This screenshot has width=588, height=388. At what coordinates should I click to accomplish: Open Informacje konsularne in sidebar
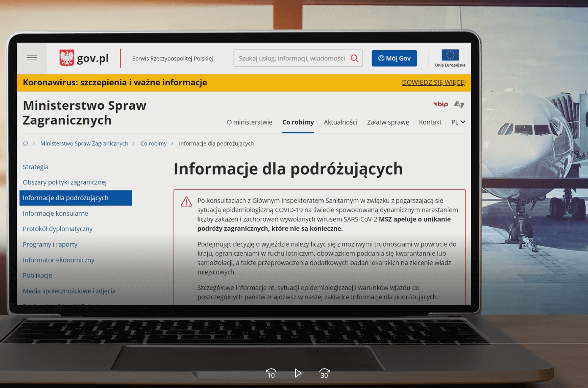pos(55,213)
